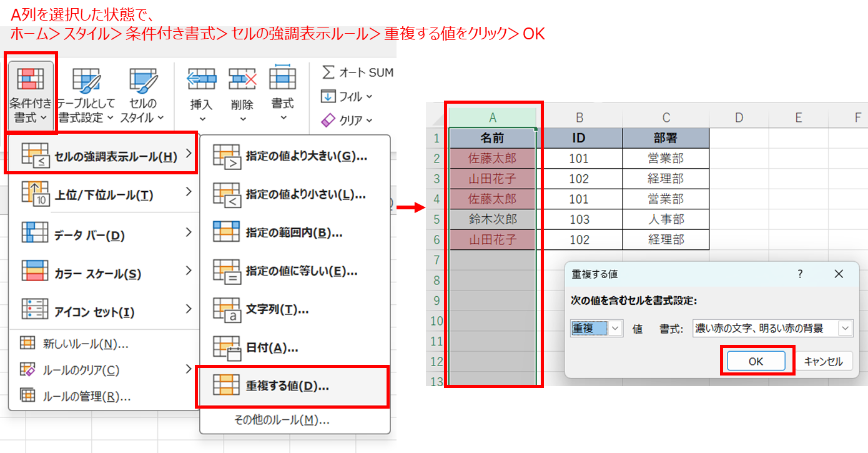Click the カラー スケール icon
868x453 pixels.
pos(35,271)
